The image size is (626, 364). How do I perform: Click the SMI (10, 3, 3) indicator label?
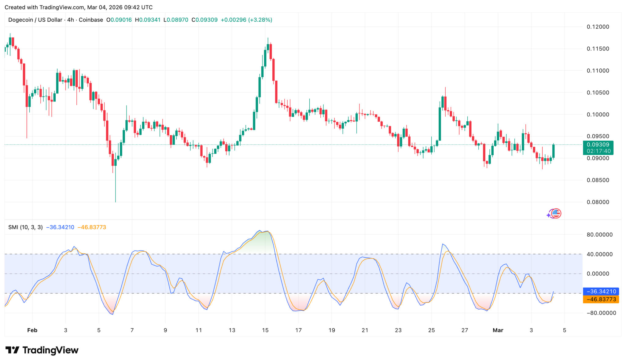[x=25, y=227]
